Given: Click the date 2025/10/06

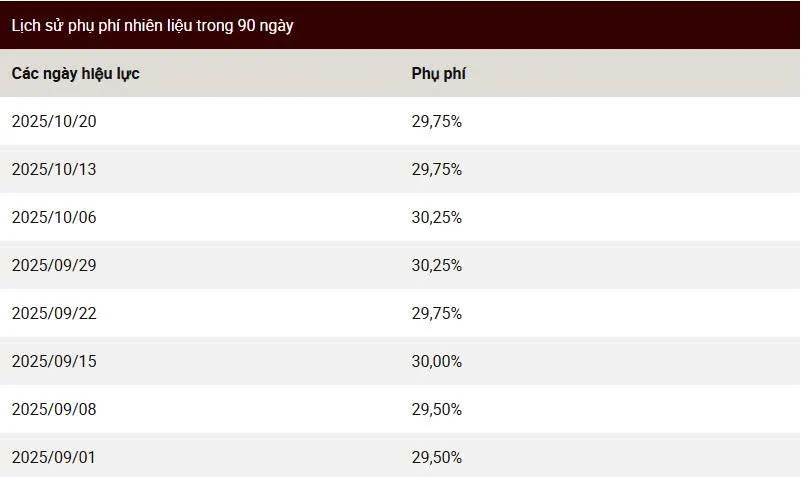Looking at the screenshot, I should (54, 217).
